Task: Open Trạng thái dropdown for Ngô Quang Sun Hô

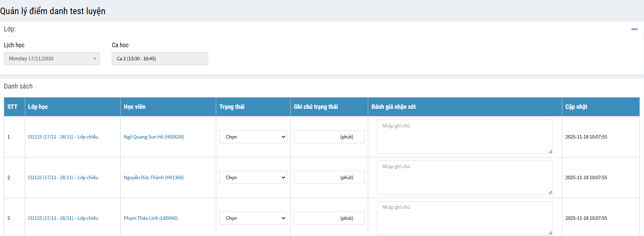Action: coord(253,137)
